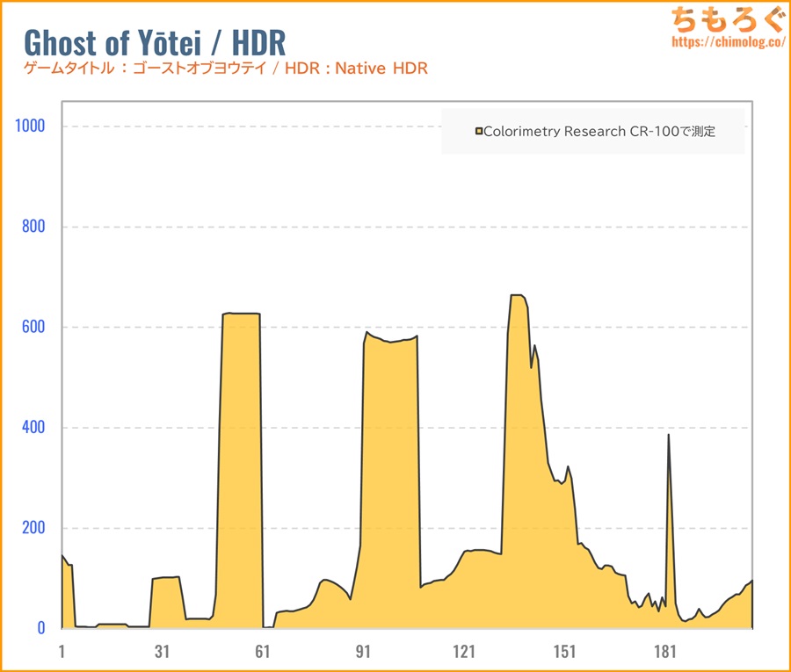Click the 61 x-axis tick label
This screenshot has height=672, width=791.
click(x=262, y=652)
